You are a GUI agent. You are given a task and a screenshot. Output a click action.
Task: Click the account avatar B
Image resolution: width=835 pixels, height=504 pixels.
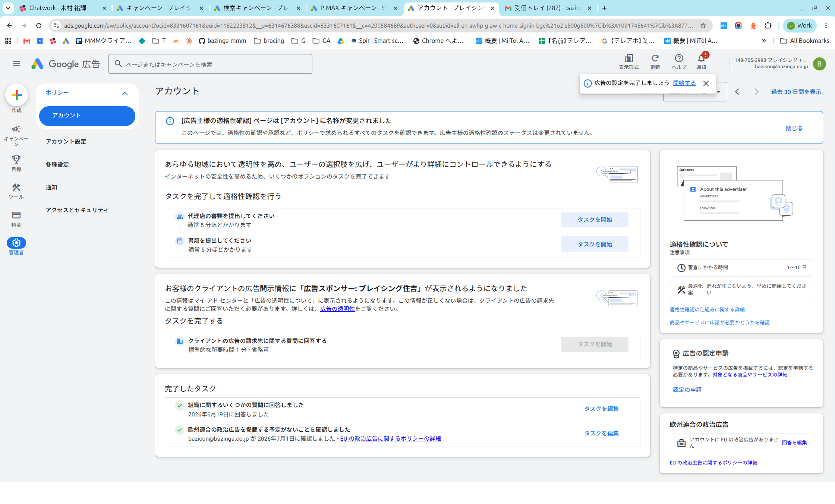(x=819, y=64)
